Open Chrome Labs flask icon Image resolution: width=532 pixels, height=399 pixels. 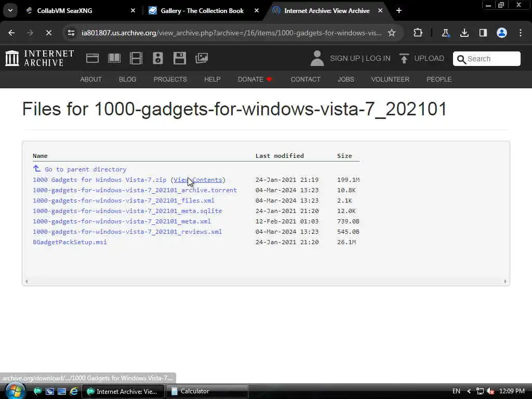[445, 33]
